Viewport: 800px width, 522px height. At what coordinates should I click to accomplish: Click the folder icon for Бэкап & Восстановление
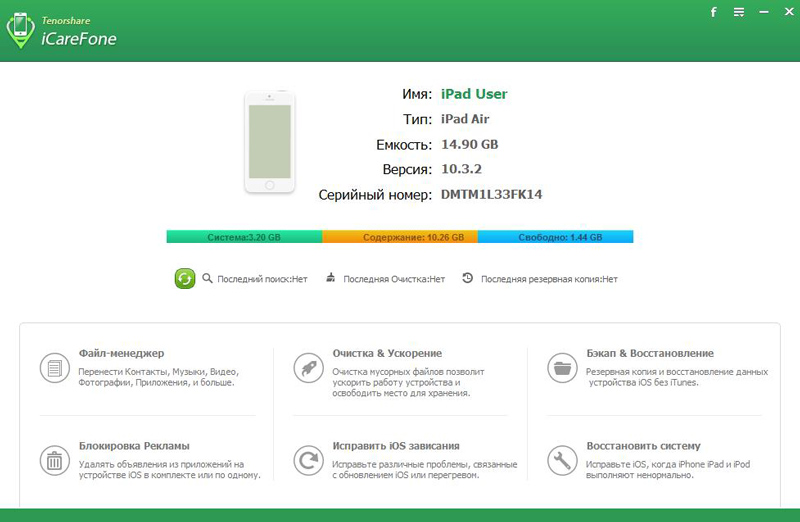[x=562, y=368]
